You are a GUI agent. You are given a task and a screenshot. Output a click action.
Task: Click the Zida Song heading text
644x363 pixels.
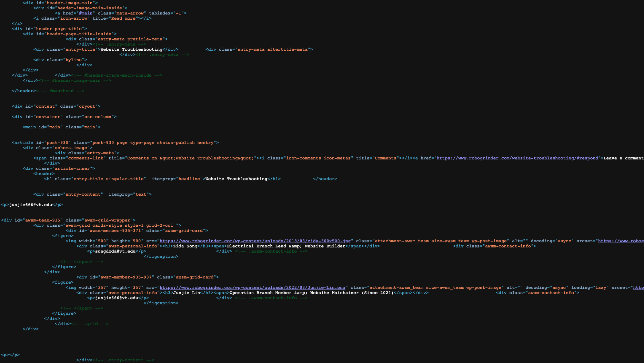[185, 246]
